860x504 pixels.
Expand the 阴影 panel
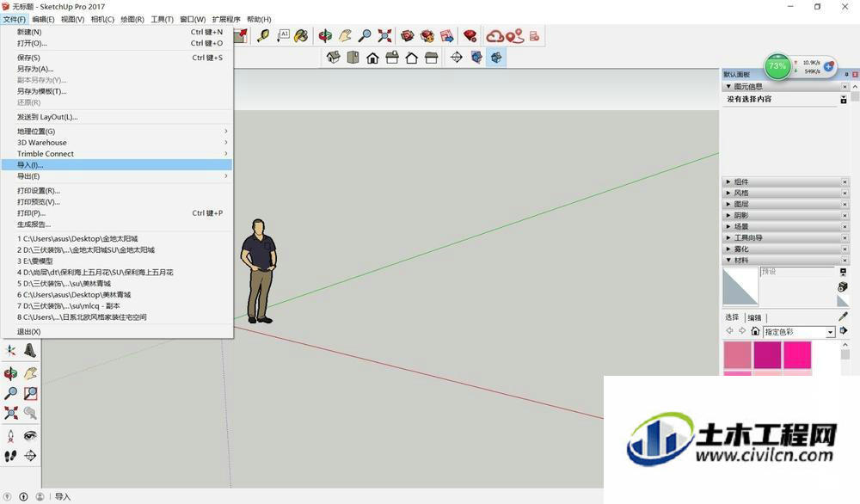coord(784,216)
